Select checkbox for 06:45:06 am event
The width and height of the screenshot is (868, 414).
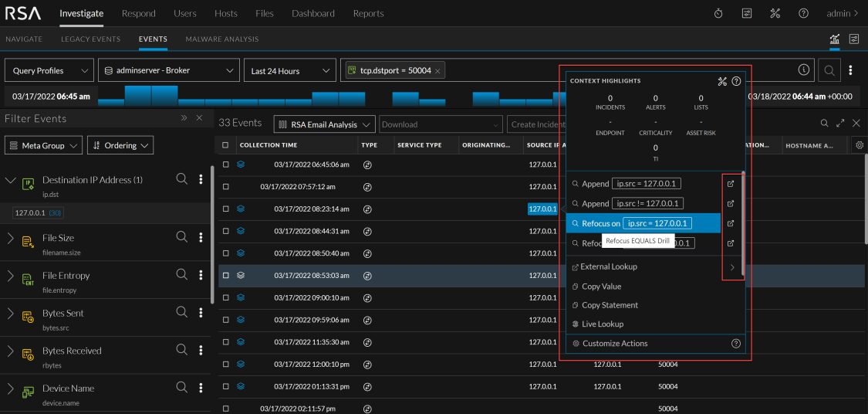pos(225,165)
